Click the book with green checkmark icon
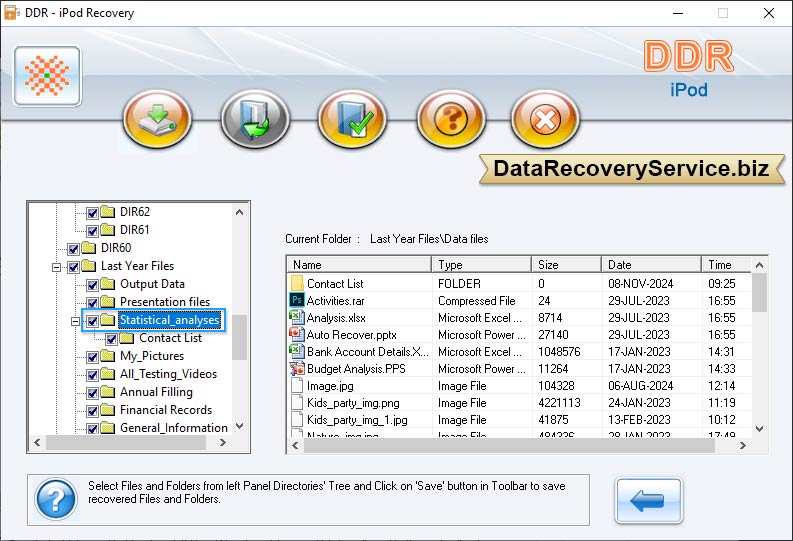This screenshot has height=541, width=793. tap(353, 119)
